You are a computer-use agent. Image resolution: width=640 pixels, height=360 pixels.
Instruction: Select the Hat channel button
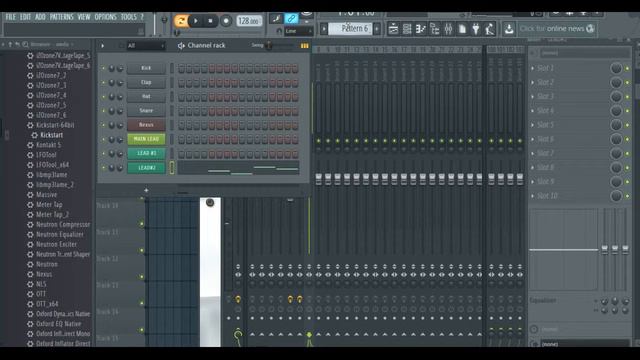tap(146, 97)
